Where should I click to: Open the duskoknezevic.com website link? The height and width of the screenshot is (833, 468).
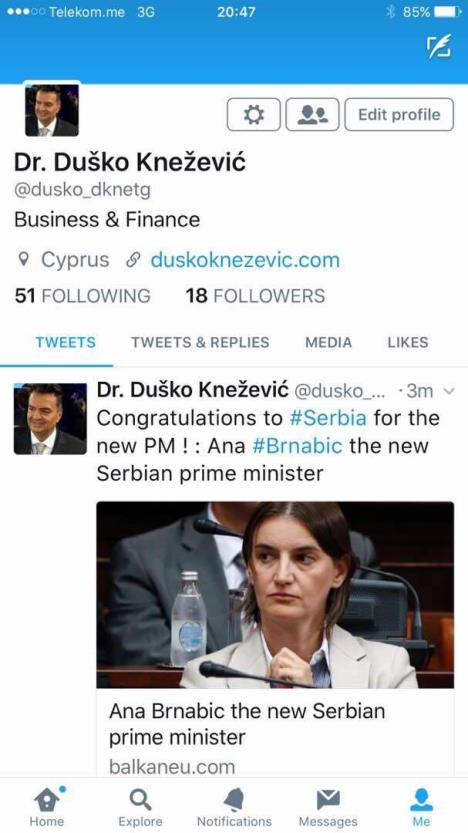(x=245, y=260)
